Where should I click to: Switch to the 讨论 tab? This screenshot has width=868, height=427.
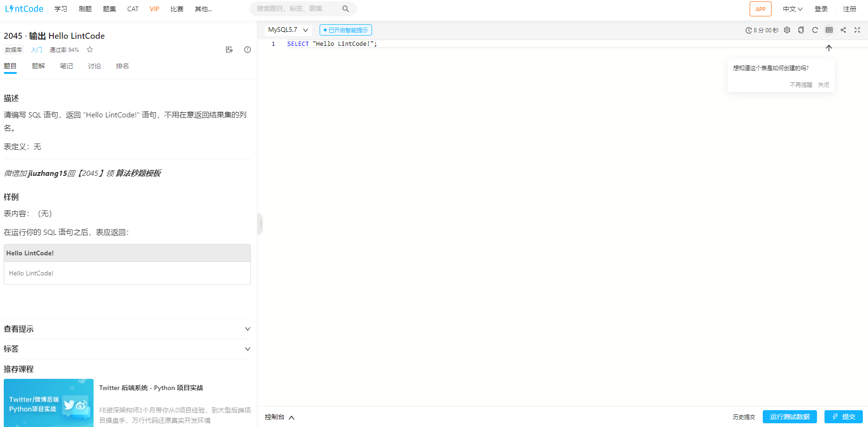point(95,66)
